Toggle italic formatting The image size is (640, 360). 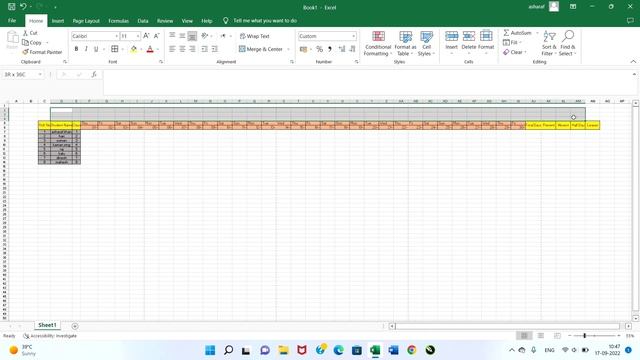pyautogui.click(x=86, y=49)
